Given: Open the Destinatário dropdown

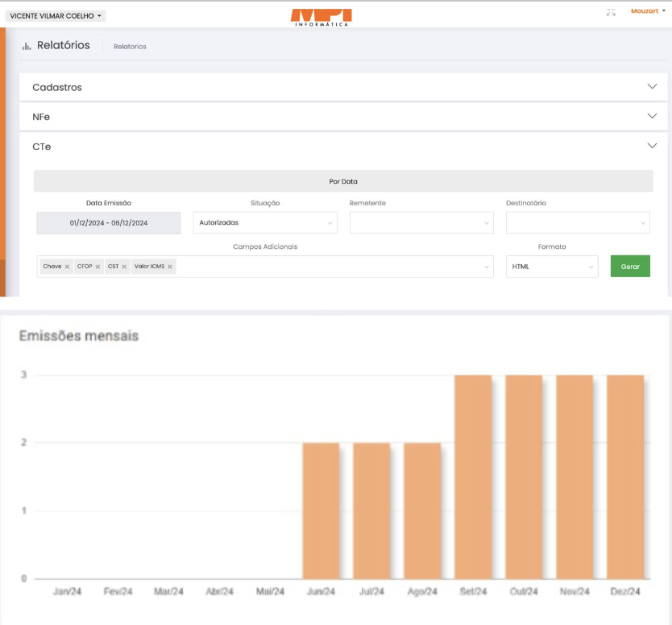Looking at the screenshot, I should click(x=577, y=222).
